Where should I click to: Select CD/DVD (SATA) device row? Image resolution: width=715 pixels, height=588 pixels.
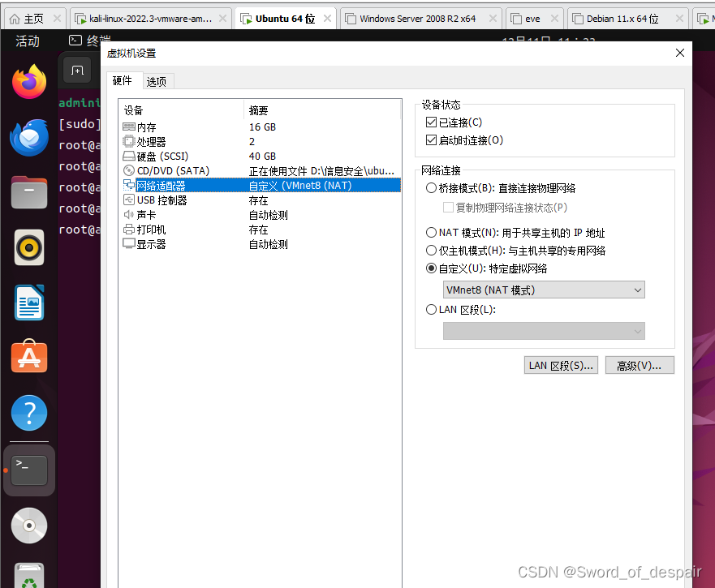coord(172,171)
